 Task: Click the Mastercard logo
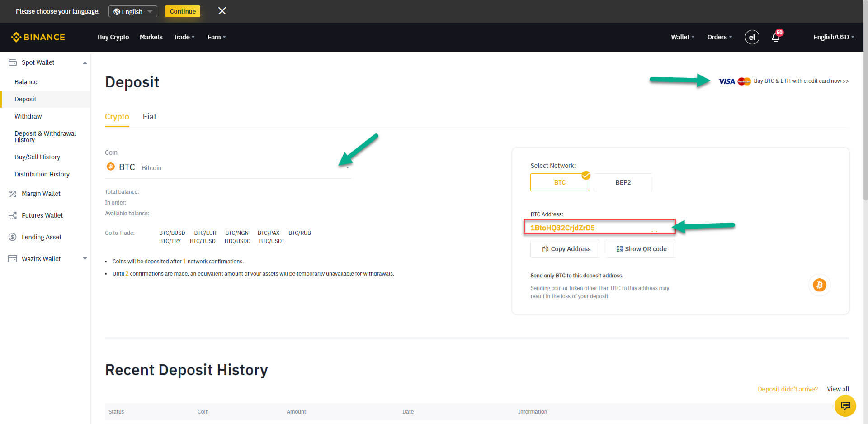pyautogui.click(x=744, y=81)
